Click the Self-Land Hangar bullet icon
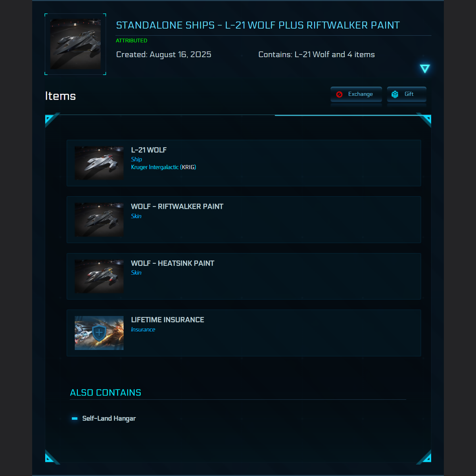The height and width of the screenshot is (476, 476). (x=75, y=418)
